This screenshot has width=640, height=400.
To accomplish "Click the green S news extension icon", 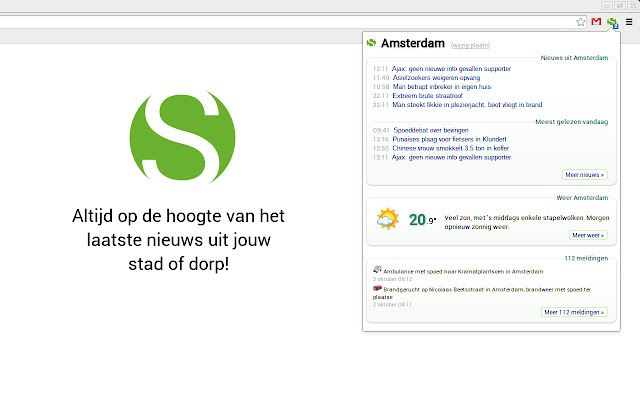I will point(612,22).
